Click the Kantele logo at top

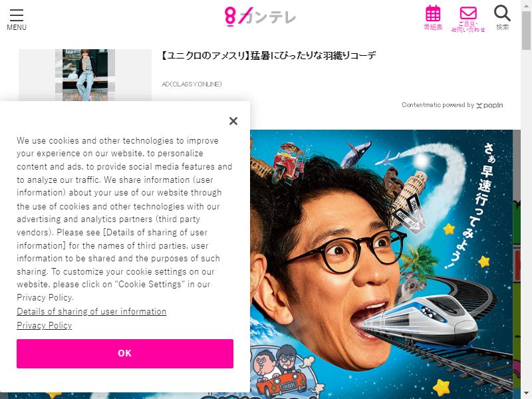(260, 17)
